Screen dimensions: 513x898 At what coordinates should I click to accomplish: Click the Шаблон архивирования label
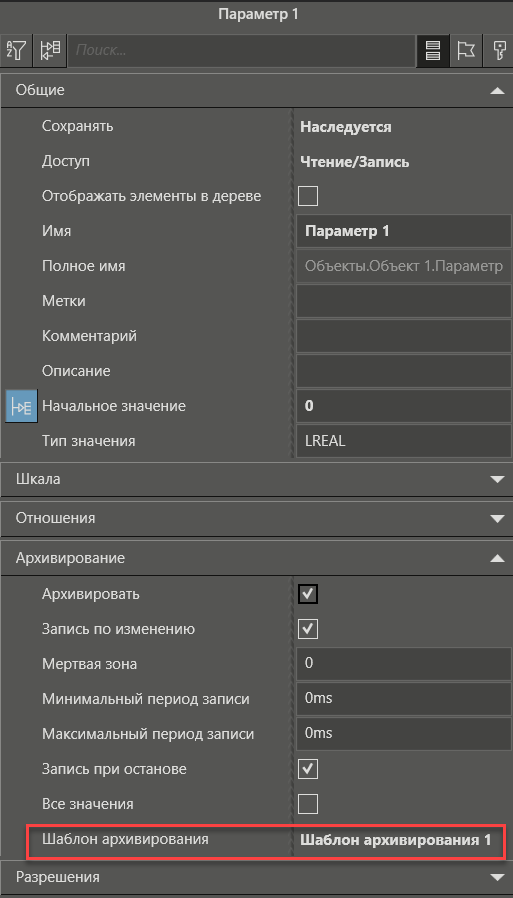[x=125, y=840]
